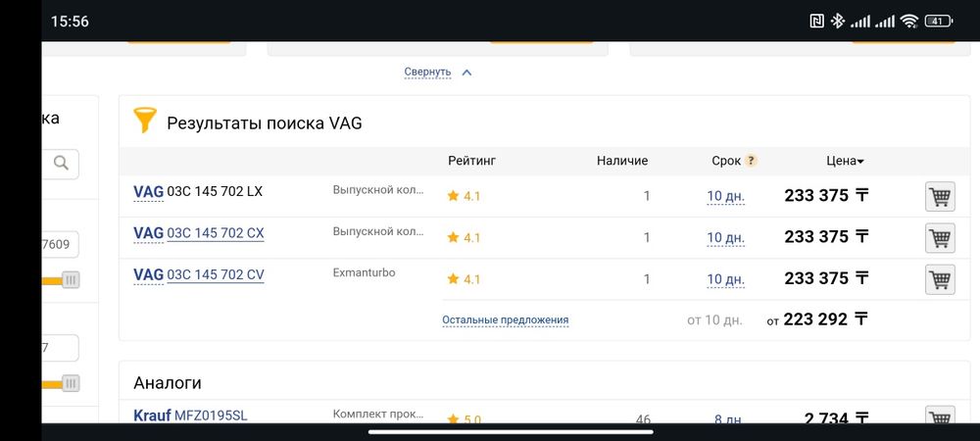
Task: Click the Наличие column header
Action: click(x=622, y=161)
